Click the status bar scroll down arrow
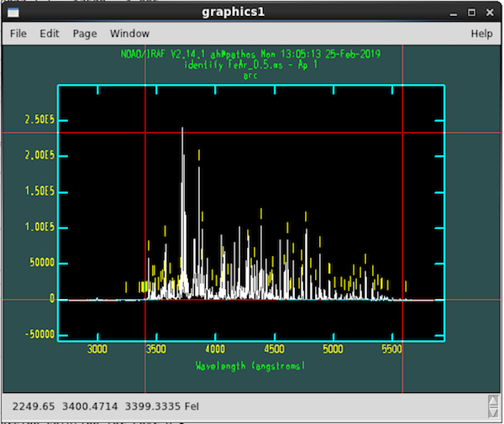Image resolution: width=504 pixels, height=424 pixels. tap(493, 412)
